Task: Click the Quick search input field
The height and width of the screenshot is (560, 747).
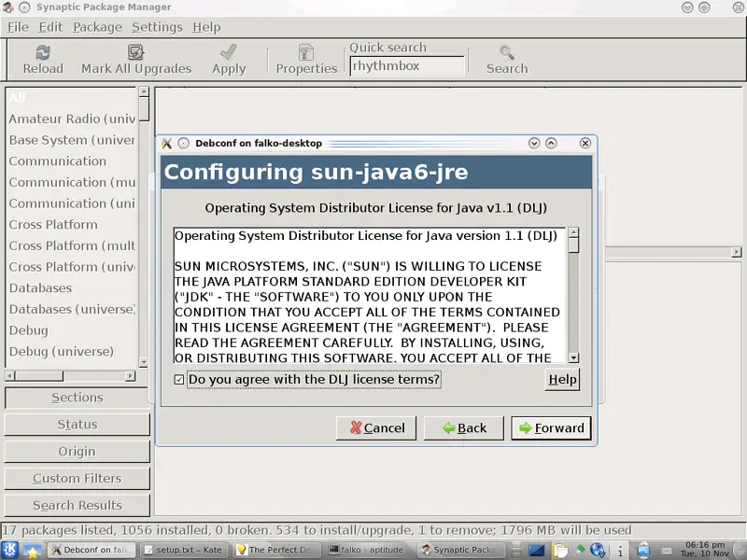Action: click(407, 65)
